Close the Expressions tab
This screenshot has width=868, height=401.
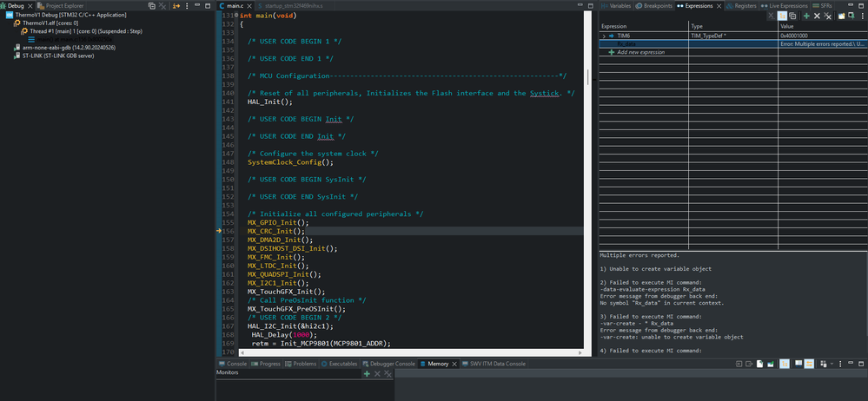(719, 5)
